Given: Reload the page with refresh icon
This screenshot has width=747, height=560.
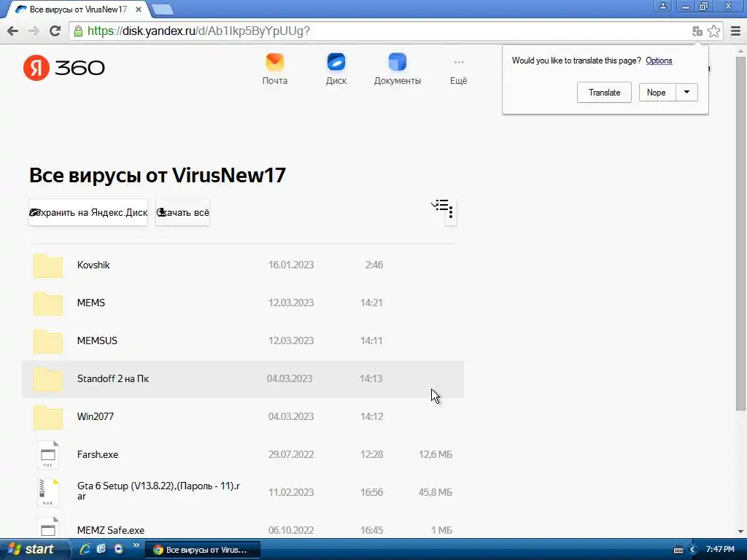Looking at the screenshot, I should tap(55, 31).
